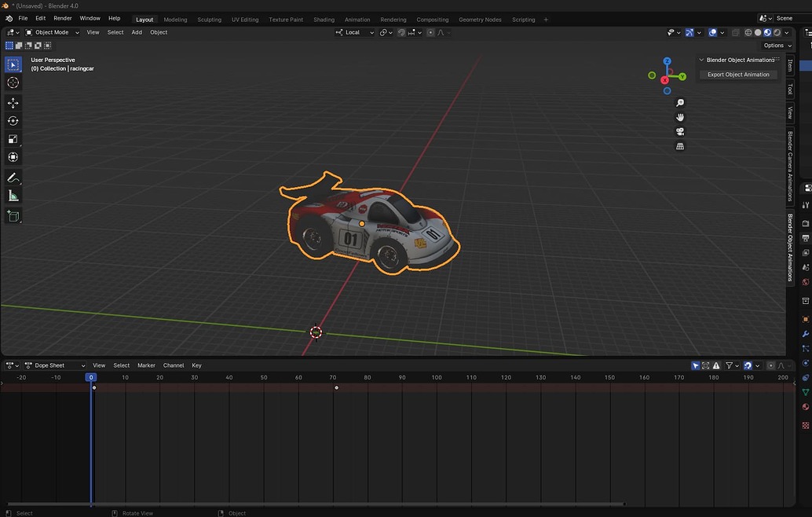Switch to the Geometry Nodes workspace tab
This screenshot has width=812, height=517.
[480, 19]
